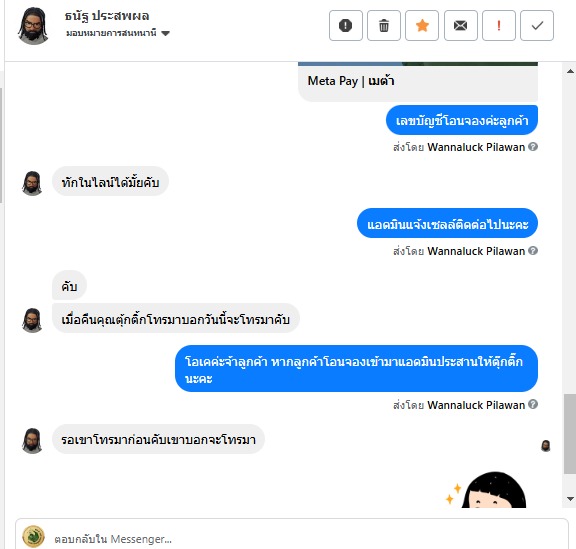
Task: Flag conversation with red exclamation priority icon
Action: [499, 25]
